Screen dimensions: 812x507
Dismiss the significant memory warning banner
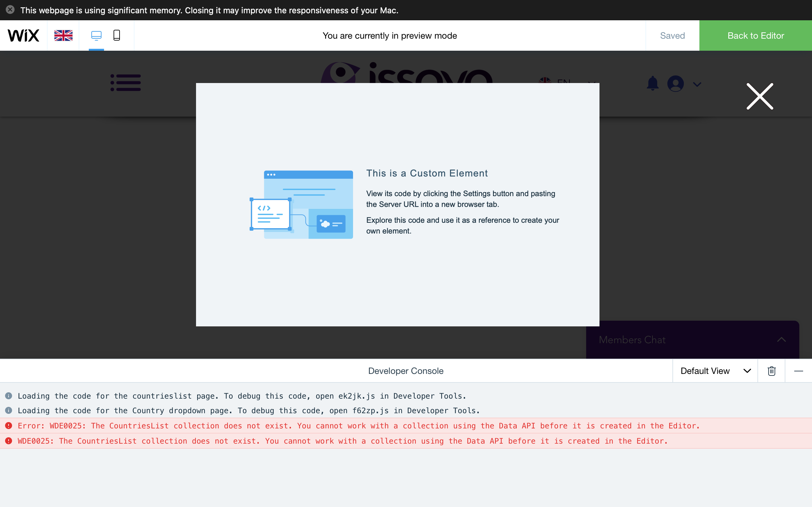pos(10,10)
